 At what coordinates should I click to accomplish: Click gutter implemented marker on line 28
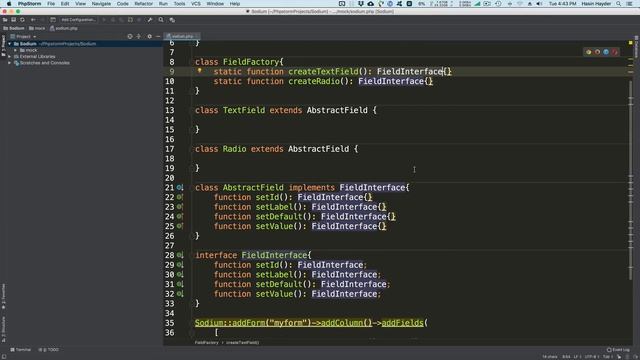point(180,255)
